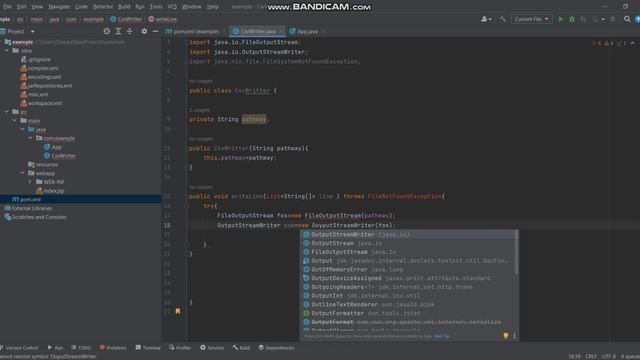This screenshot has width=640, height=360.
Task: Open the Profiler tool window
Action: pyautogui.click(x=180, y=348)
